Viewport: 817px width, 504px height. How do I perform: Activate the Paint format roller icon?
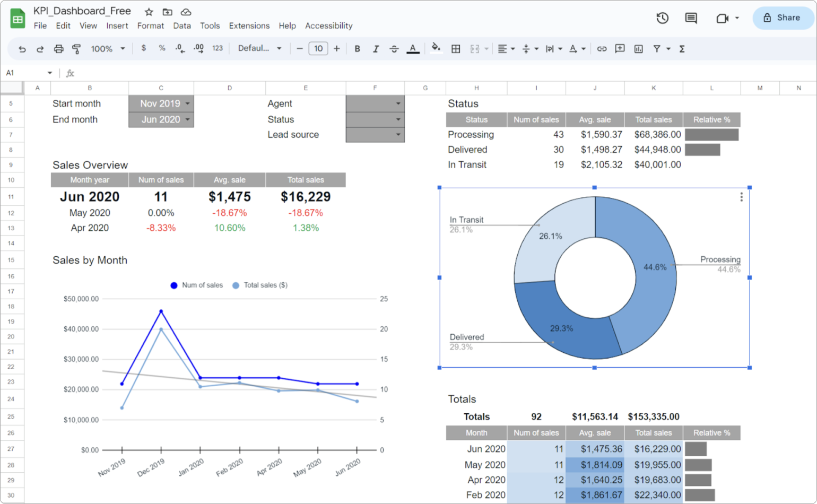click(76, 49)
